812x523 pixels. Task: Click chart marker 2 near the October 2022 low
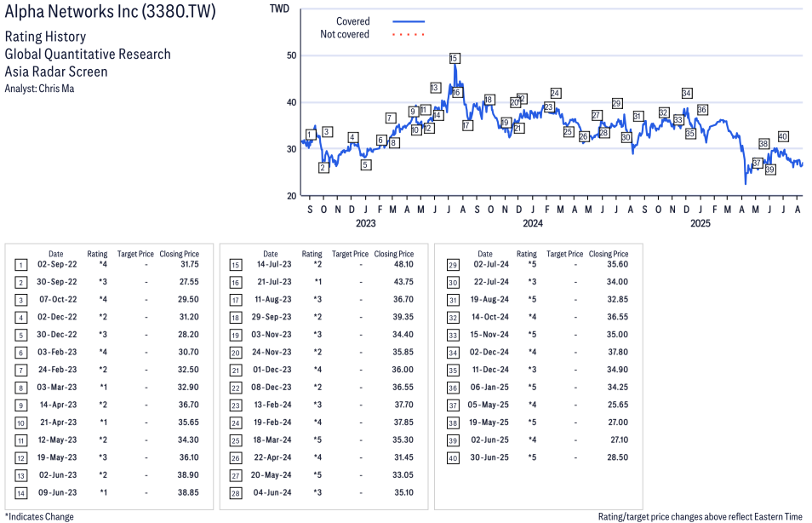tap(323, 168)
